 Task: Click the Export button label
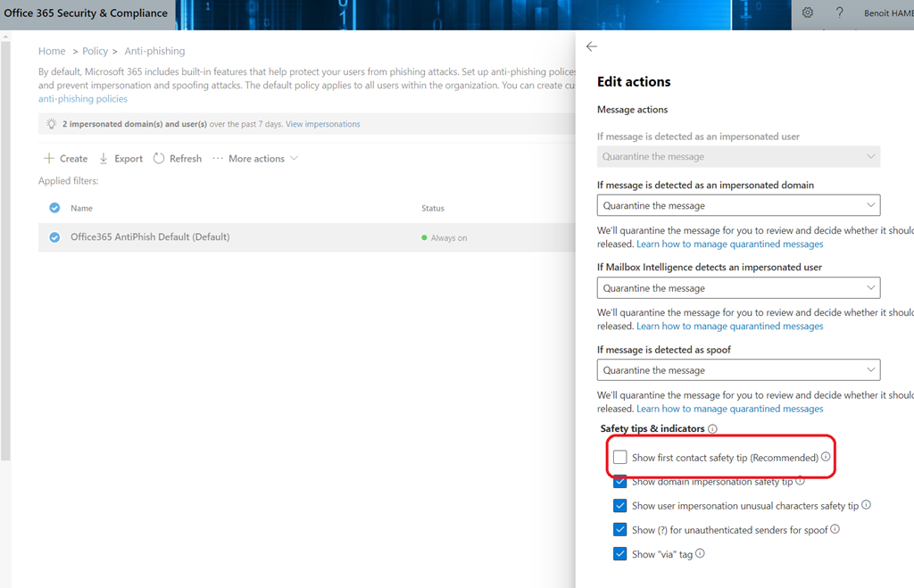coord(129,159)
